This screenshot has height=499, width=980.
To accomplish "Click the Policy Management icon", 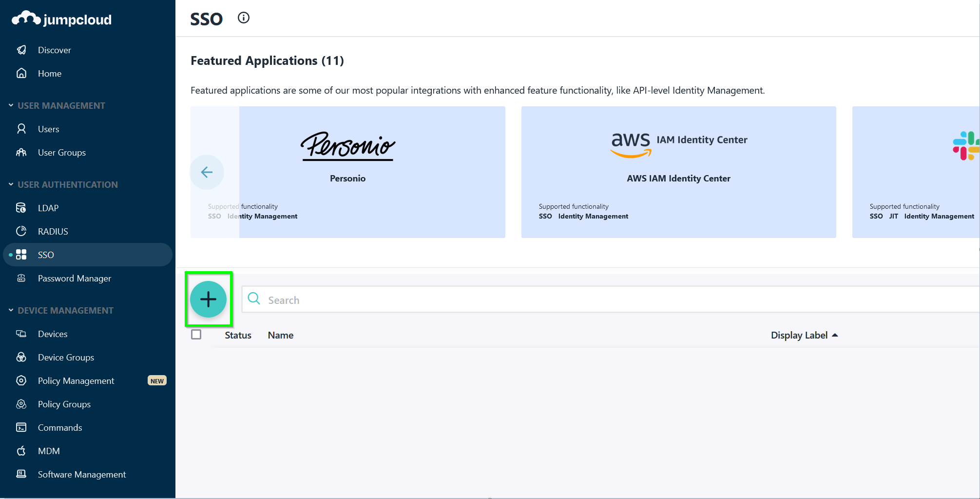I will 21,380.
